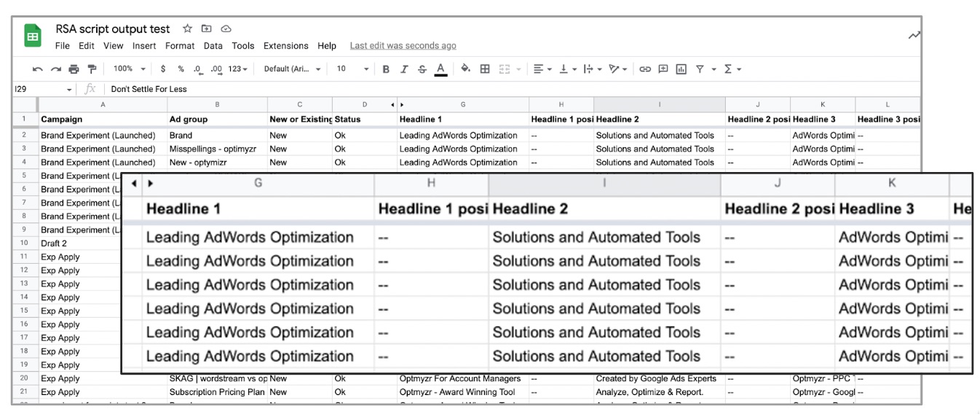Select column I header
This screenshot has width=980, height=414.
click(660, 105)
